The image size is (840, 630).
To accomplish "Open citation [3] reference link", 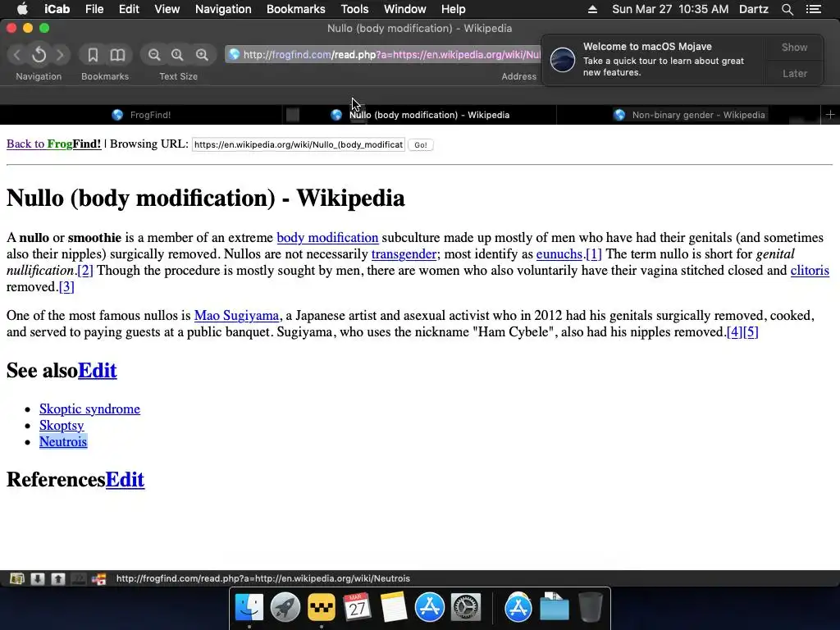I will coord(66,286).
